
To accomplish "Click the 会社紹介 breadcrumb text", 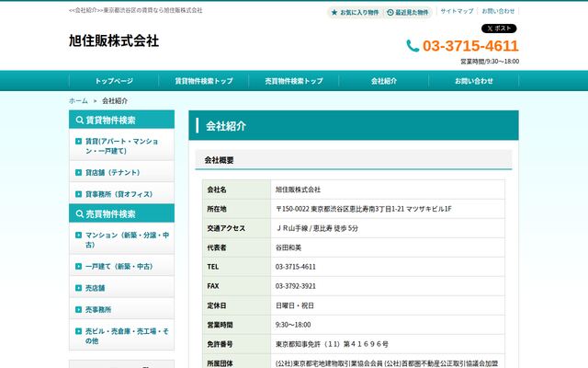I will [115, 100].
